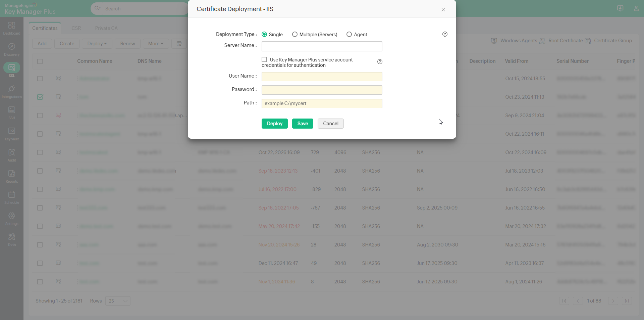Focus the User Name field

(x=322, y=77)
